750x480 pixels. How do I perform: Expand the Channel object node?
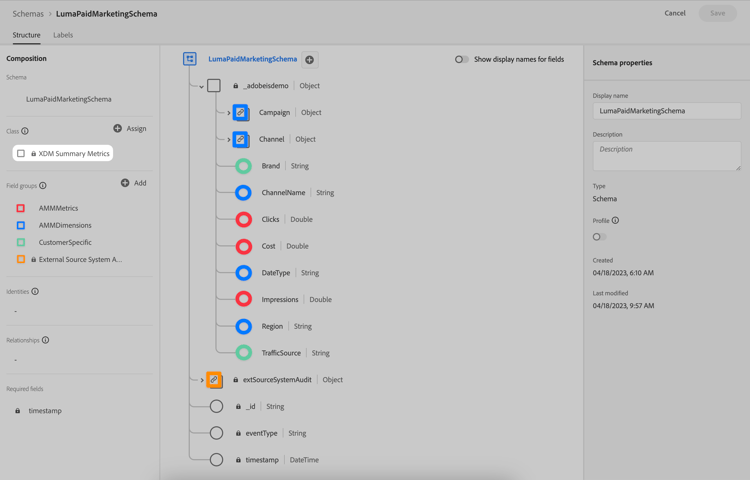pyautogui.click(x=229, y=140)
